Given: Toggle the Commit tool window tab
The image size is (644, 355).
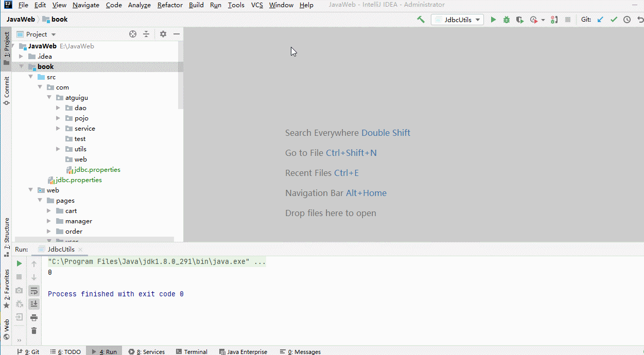Looking at the screenshot, I should [x=6, y=91].
